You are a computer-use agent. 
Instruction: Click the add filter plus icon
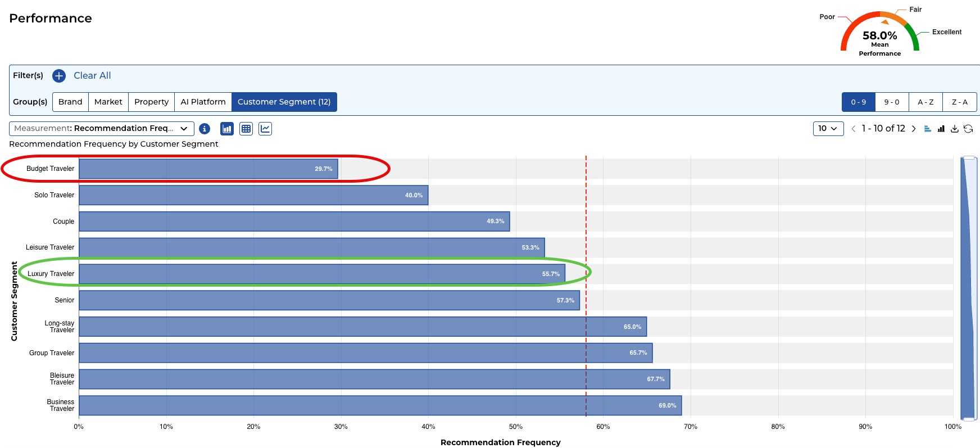59,76
